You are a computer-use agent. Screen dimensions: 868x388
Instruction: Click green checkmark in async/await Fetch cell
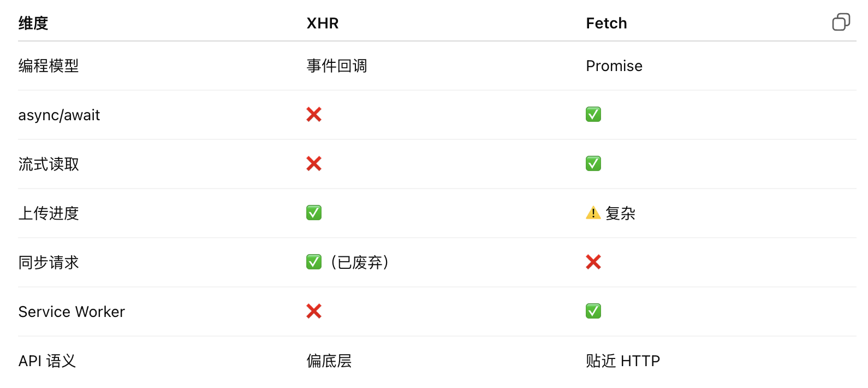point(593,114)
